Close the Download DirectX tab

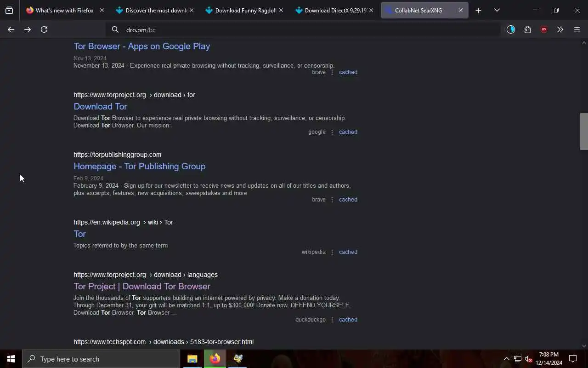pyautogui.click(x=371, y=10)
